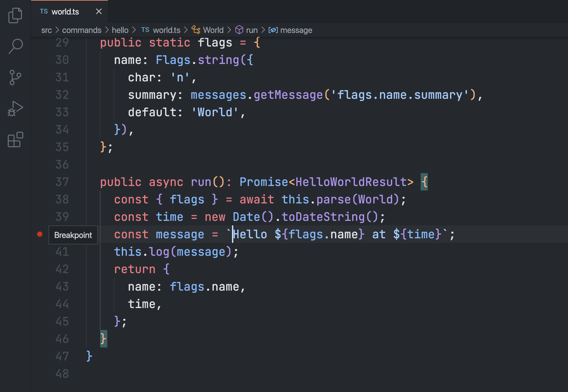Screen dimensions: 568x392
Task: Click 'Hello' in the template string
Action: click(x=250, y=234)
